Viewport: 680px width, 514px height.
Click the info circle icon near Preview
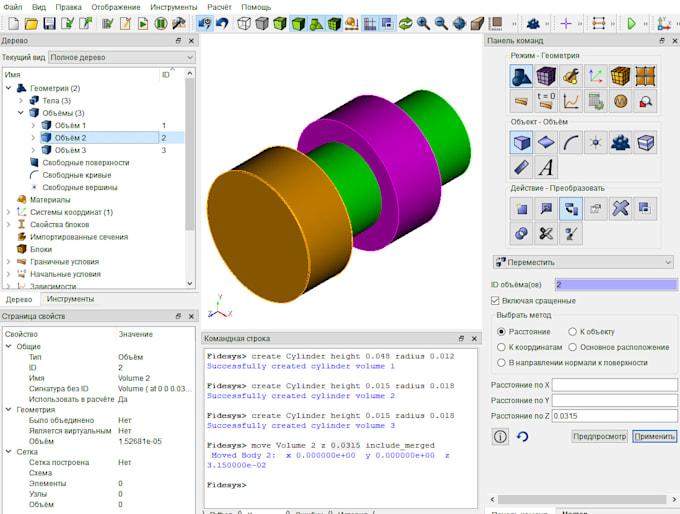[x=500, y=436]
